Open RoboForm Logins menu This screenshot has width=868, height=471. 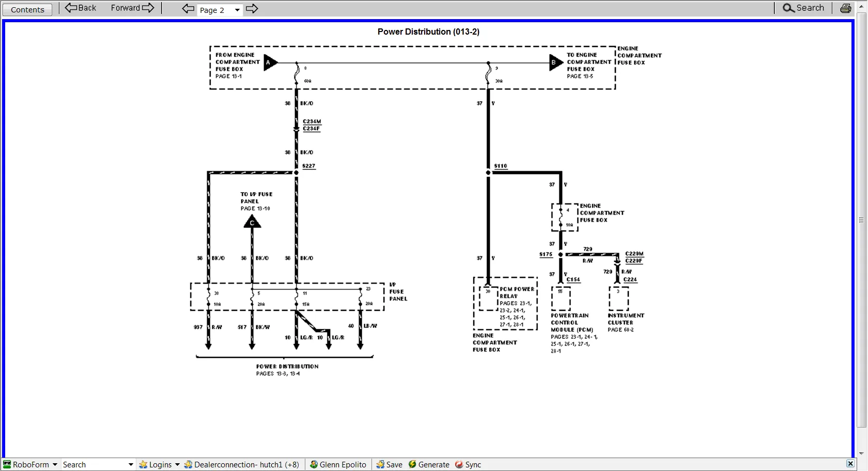159,465
